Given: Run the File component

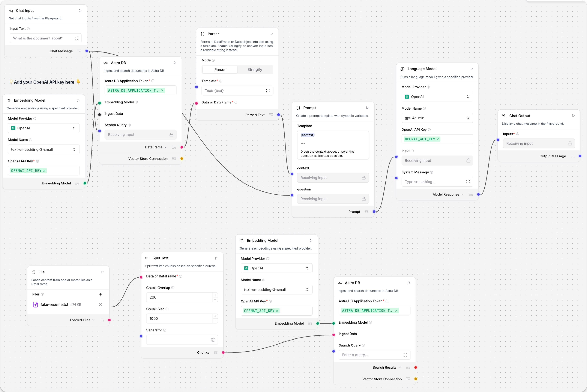Looking at the screenshot, I should 103,272.
